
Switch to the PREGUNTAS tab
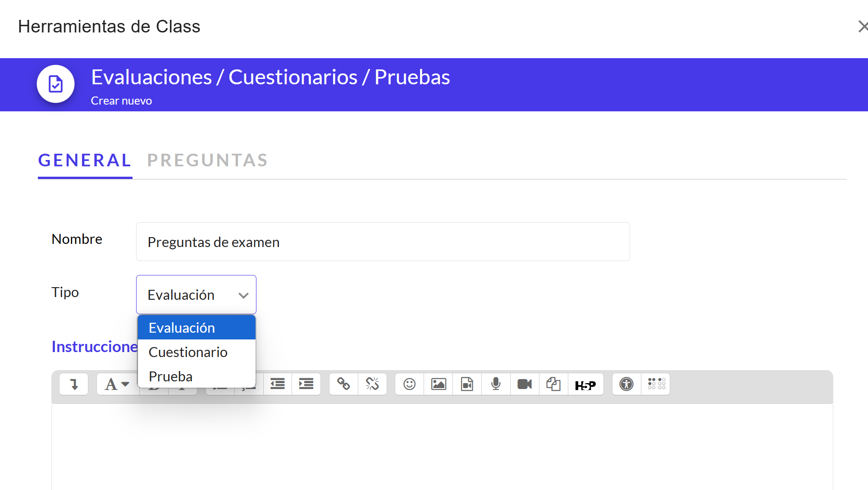coord(208,160)
